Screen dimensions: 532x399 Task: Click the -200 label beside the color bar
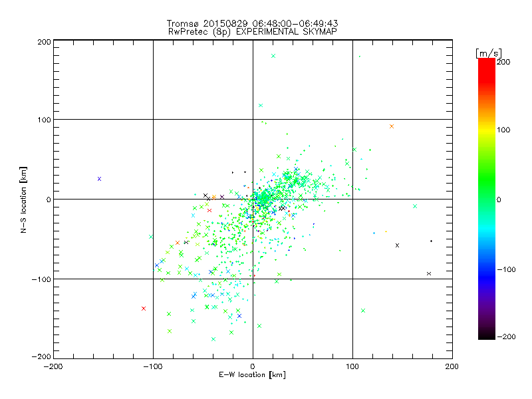pos(506,336)
